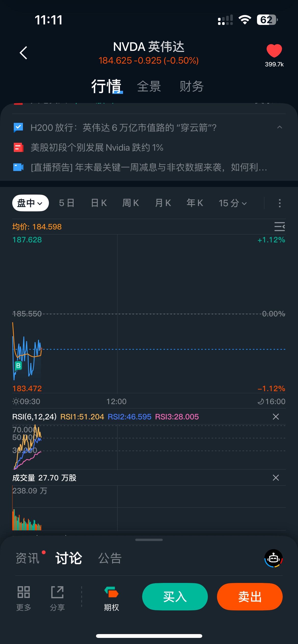Close the 成交量 volume panel

click(276, 478)
